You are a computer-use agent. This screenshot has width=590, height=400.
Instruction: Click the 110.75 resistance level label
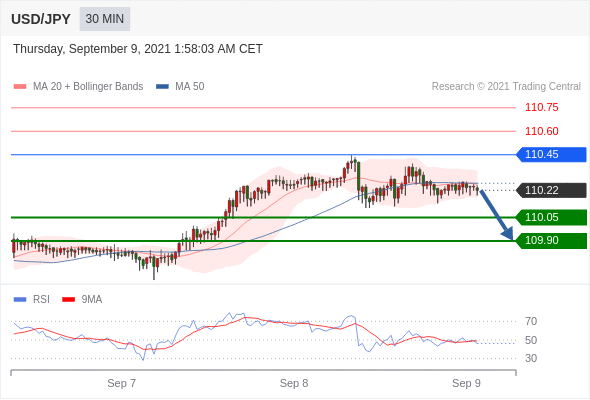coord(541,108)
